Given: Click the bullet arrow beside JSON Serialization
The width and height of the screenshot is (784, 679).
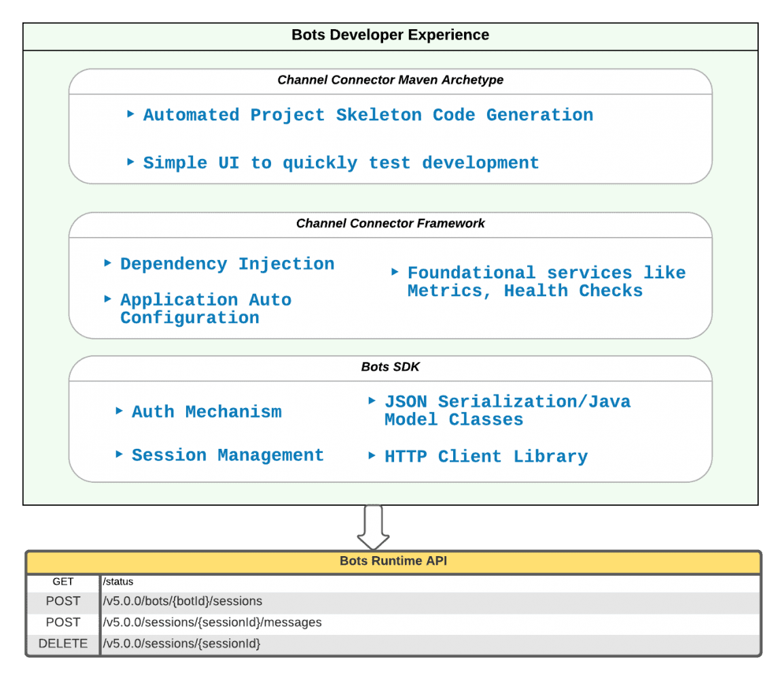Looking at the screenshot, I should coord(372,401).
